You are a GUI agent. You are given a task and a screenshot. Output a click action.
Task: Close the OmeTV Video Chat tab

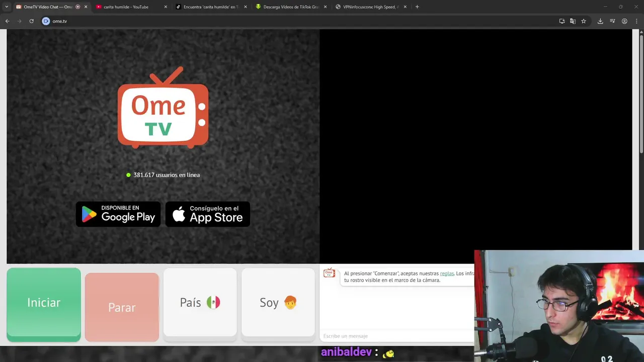[86, 7]
